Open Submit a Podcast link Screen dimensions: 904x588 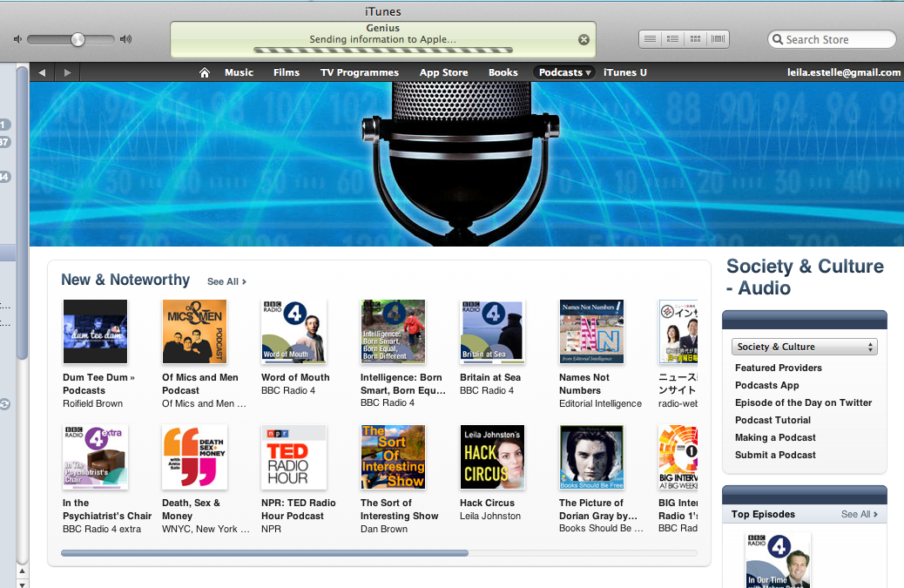(x=775, y=455)
